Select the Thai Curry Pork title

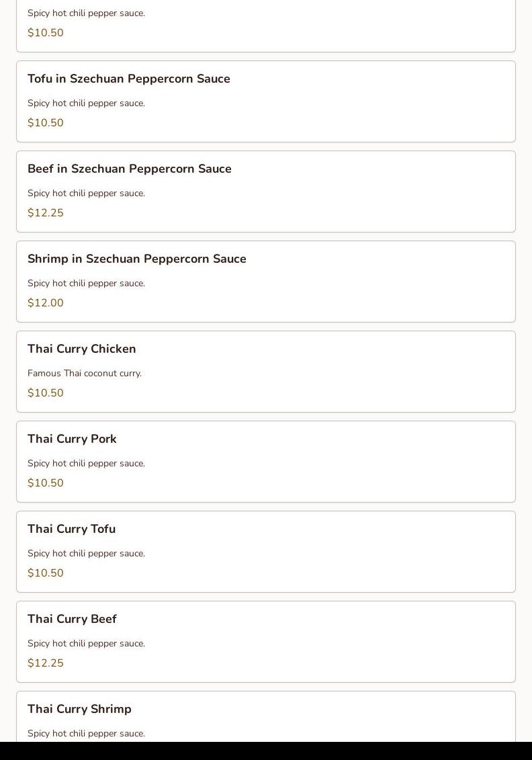[72, 439]
